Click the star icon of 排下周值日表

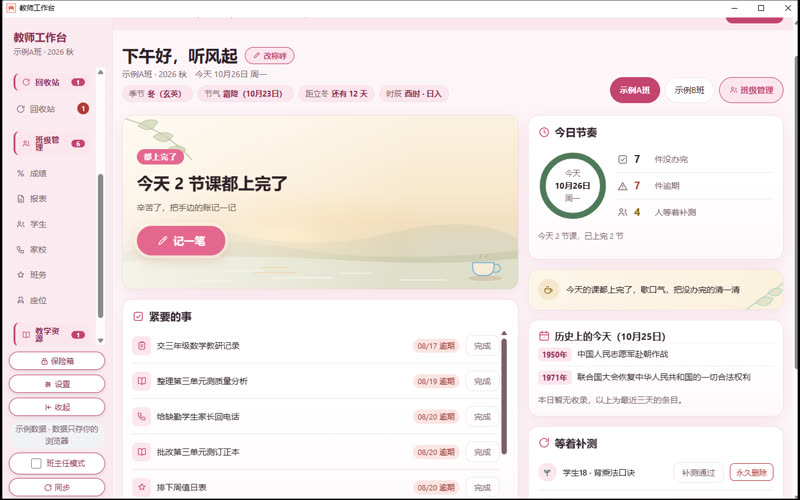tap(141, 487)
